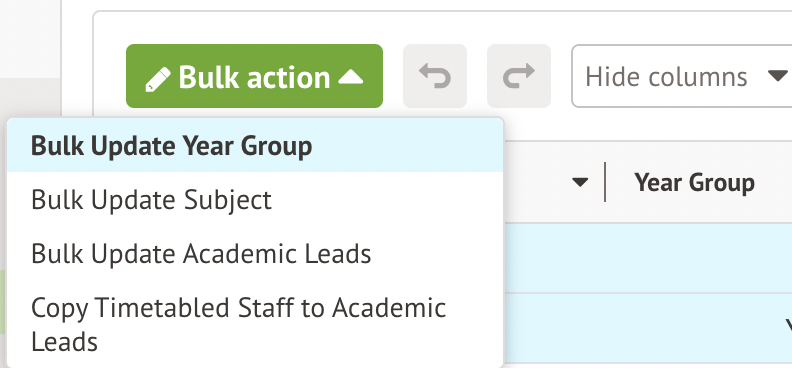Click the green Bulk action button label
The width and height of the screenshot is (792, 368).
point(254,77)
